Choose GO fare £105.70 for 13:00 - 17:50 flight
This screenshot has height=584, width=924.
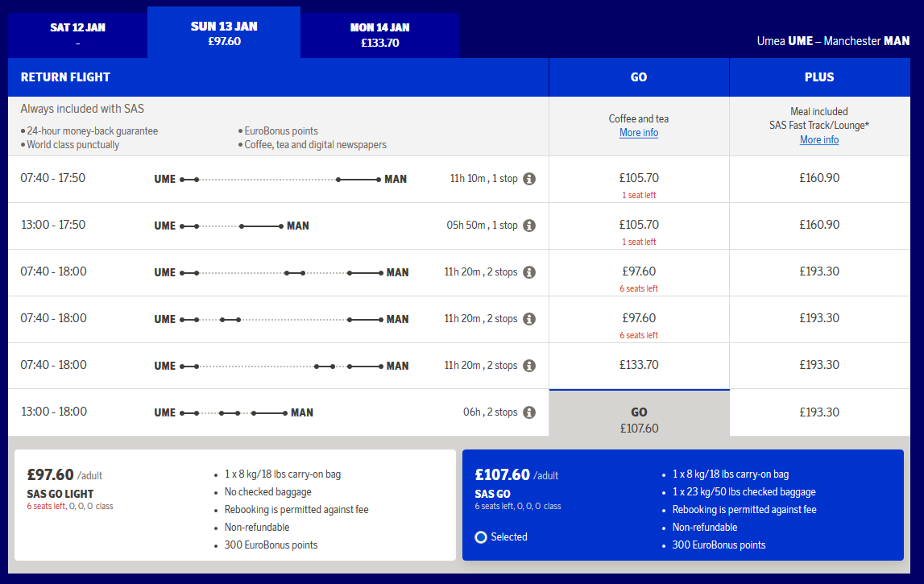pos(639,226)
